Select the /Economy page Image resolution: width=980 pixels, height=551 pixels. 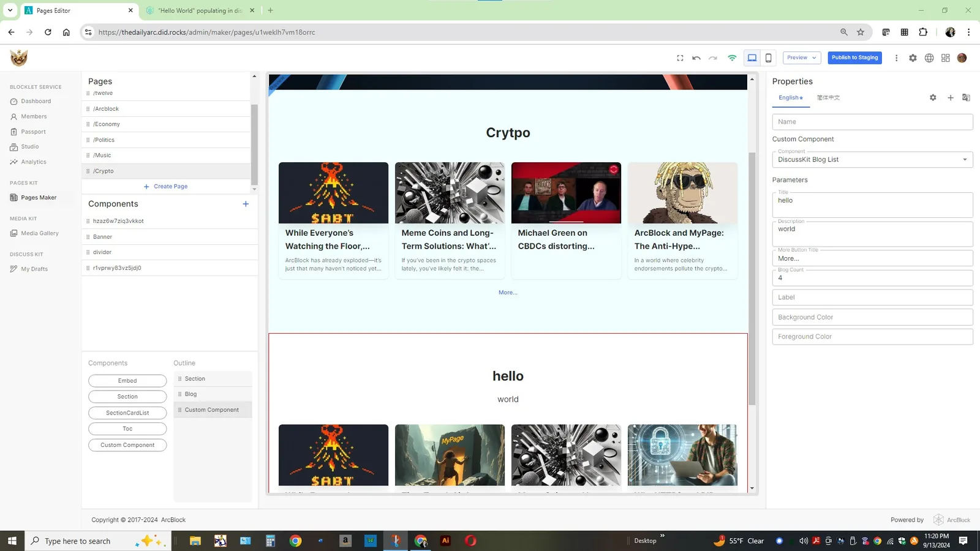[167, 124]
